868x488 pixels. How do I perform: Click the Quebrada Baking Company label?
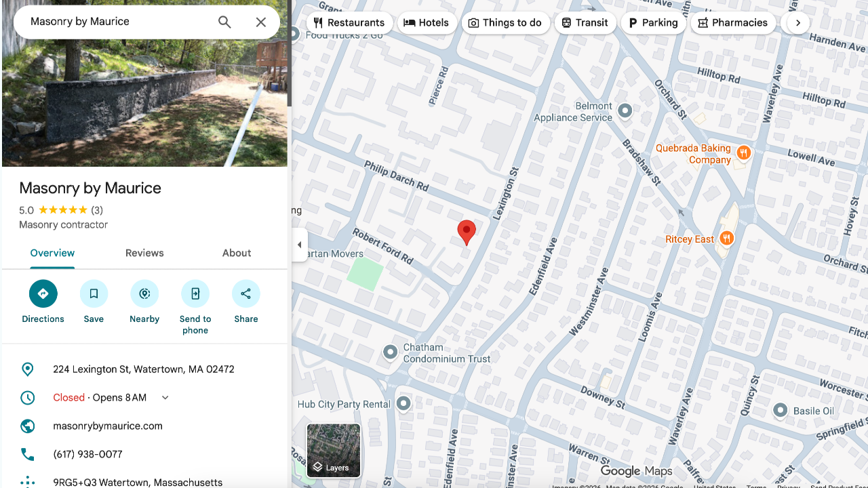[693, 154]
